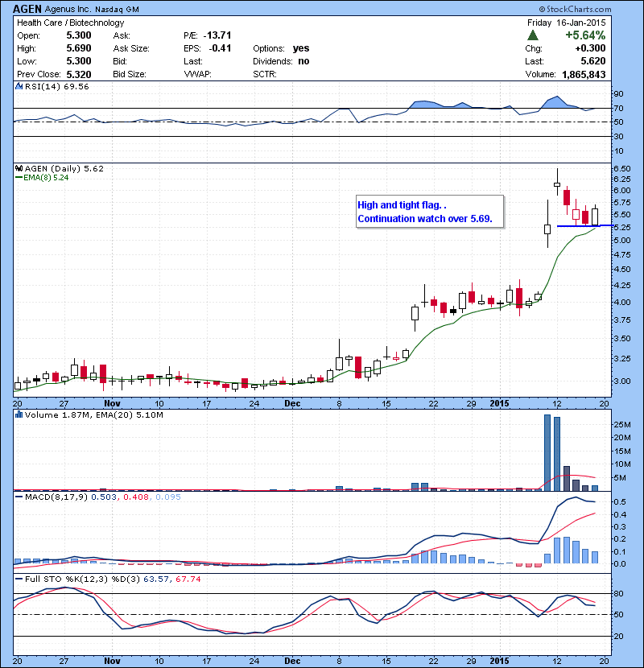The height and width of the screenshot is (668, 644).
Task: Click the MACD histogram value 0.095
Action: click(168, 497)
